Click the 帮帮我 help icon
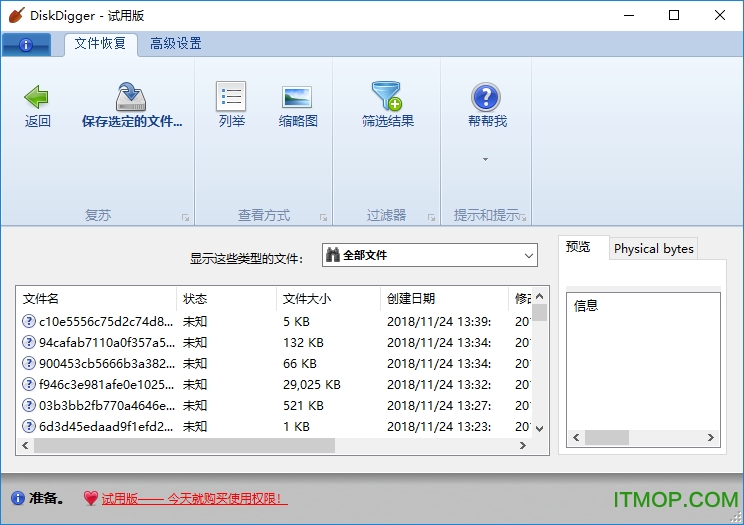 click(486, 97)
